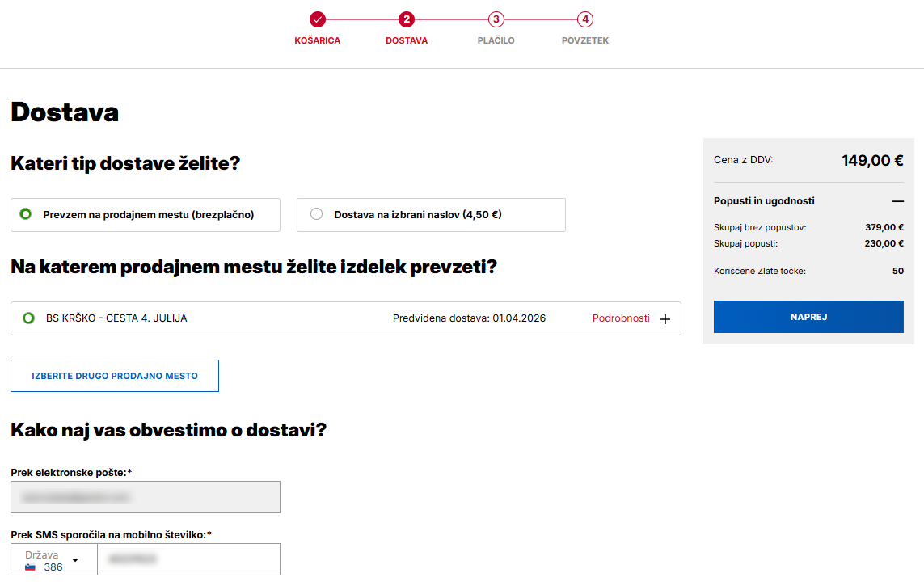Image resolution: width=924 pixels, height=586 pixels.
Task: Click the step 2 Dostava circle
Action: tap(407, 19)
